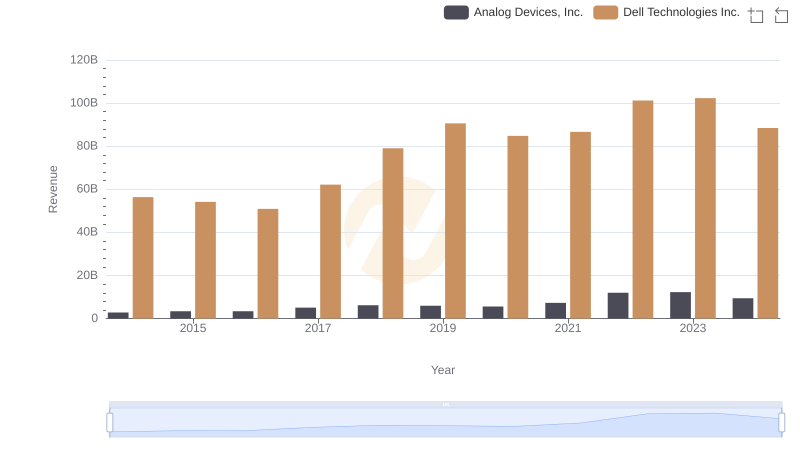Click the 2021 Analog Devices bar
Image resolution: width=800 pixels, height=461 pixels.
pos(555,311)
